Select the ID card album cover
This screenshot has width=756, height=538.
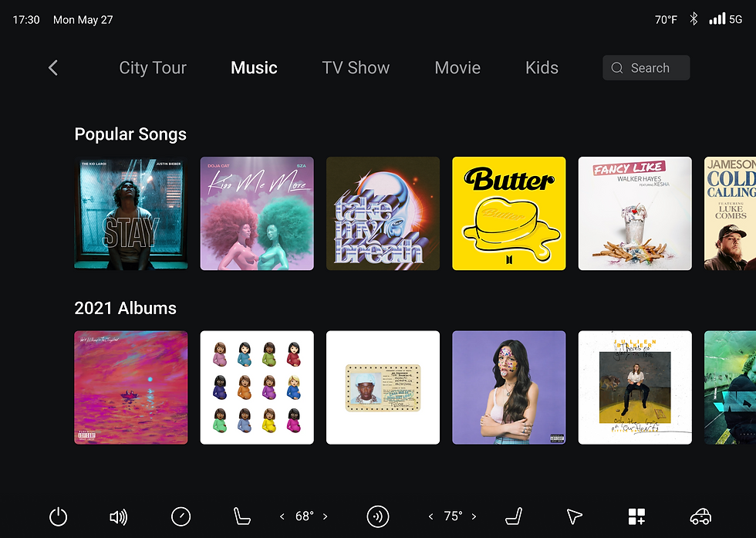click(383, 387)
